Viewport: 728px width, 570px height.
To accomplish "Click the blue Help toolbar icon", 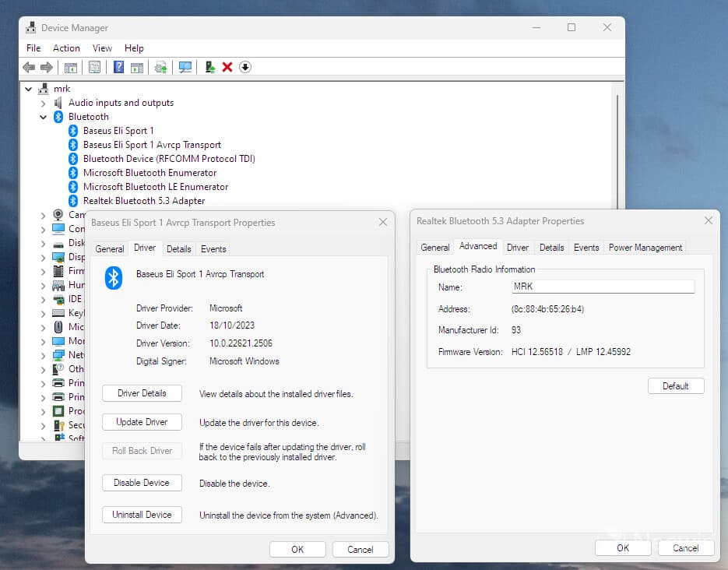I will coord(118,67).
